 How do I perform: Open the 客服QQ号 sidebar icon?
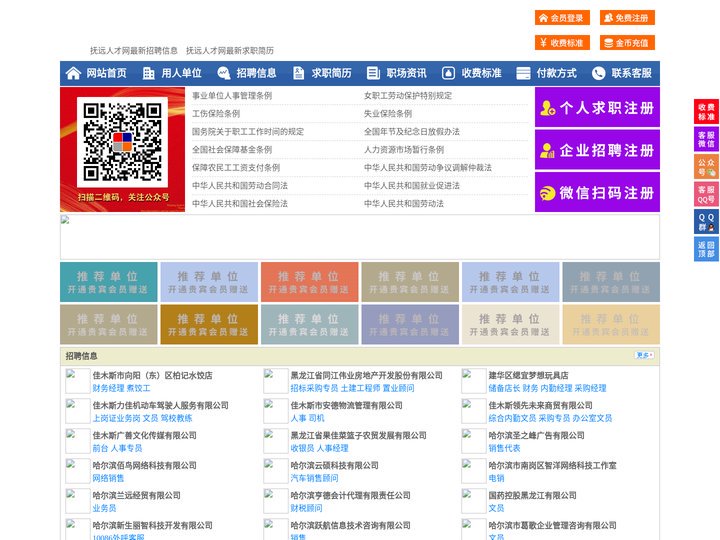tap(706, 194)
